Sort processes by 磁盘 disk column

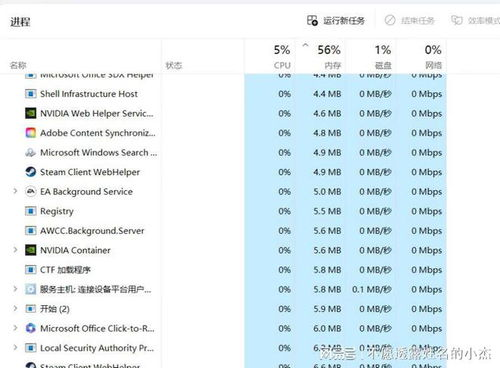coord(383,65)
